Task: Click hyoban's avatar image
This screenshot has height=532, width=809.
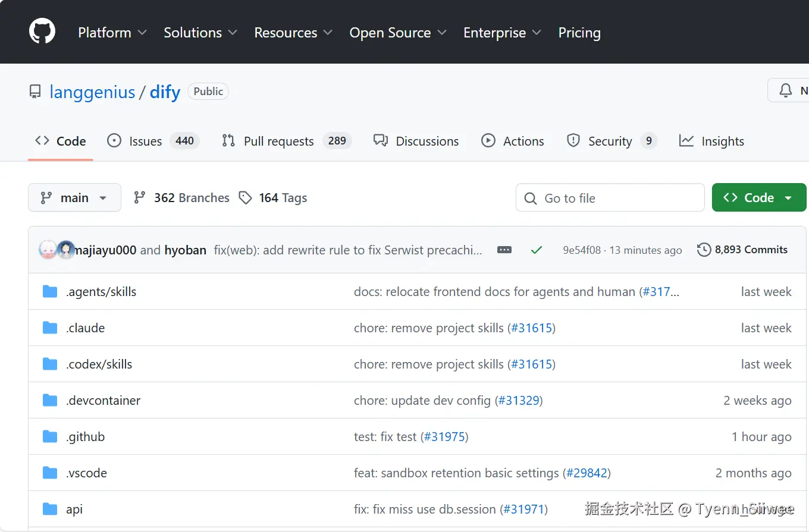Action: 67,250
